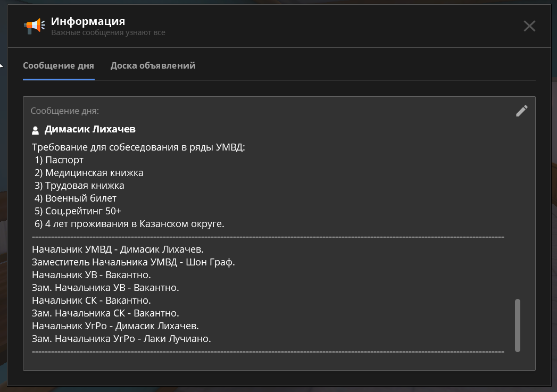This screenshot has height=392, width=557.
Task: Click the Начальник СК - Вакантно line
Action: [91, 301]
